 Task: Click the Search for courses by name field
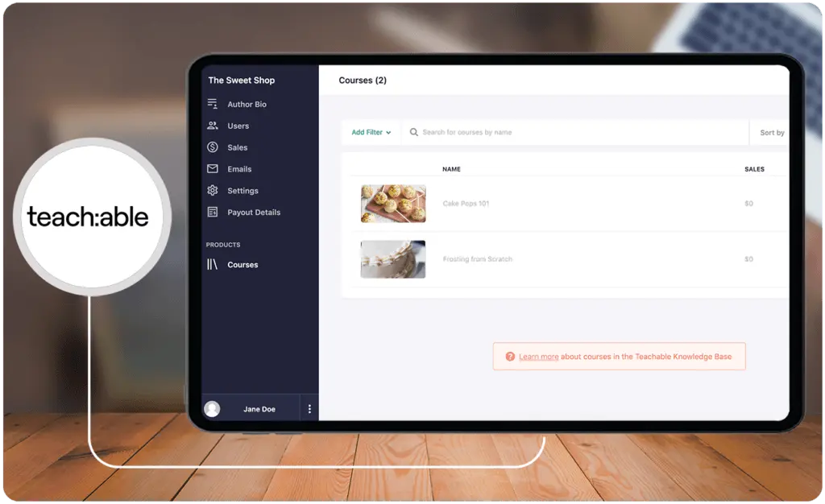[575, 132]
